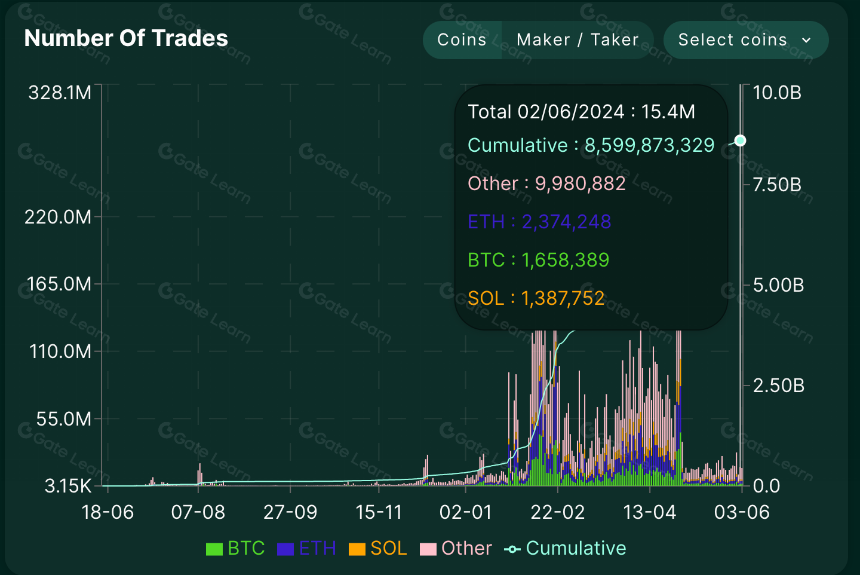The image size is (860, 575).
Task: Click the 55.0M left axis label
Action: click(64, 419)
